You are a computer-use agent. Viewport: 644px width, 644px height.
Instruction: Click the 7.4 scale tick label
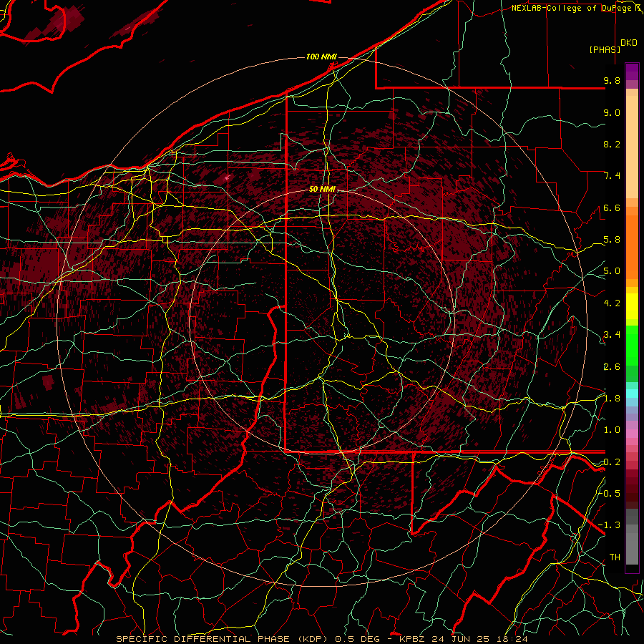[x=612, y=176]
